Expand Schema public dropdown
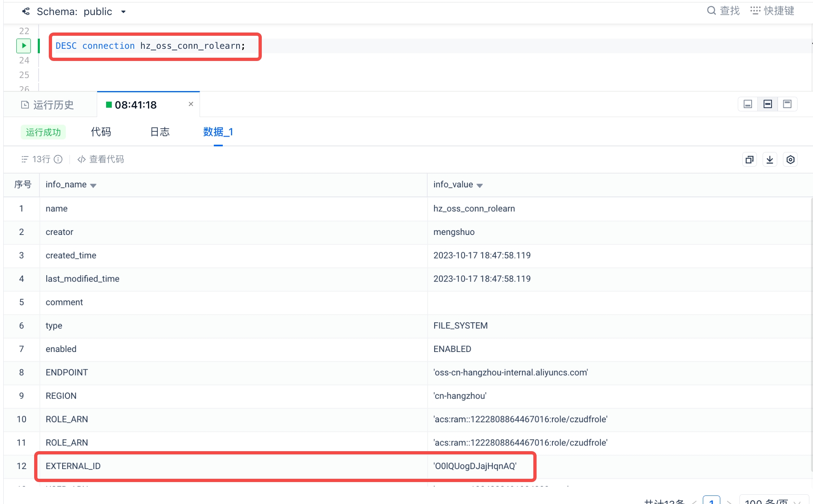Viewport: 813px width, 504px height. [123, 12]
